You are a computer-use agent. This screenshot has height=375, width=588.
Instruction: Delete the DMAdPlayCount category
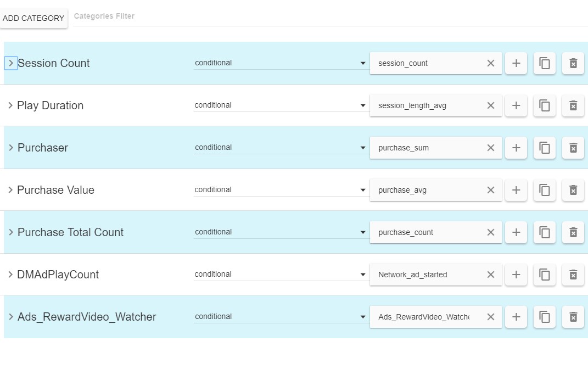tap(573, 275)
